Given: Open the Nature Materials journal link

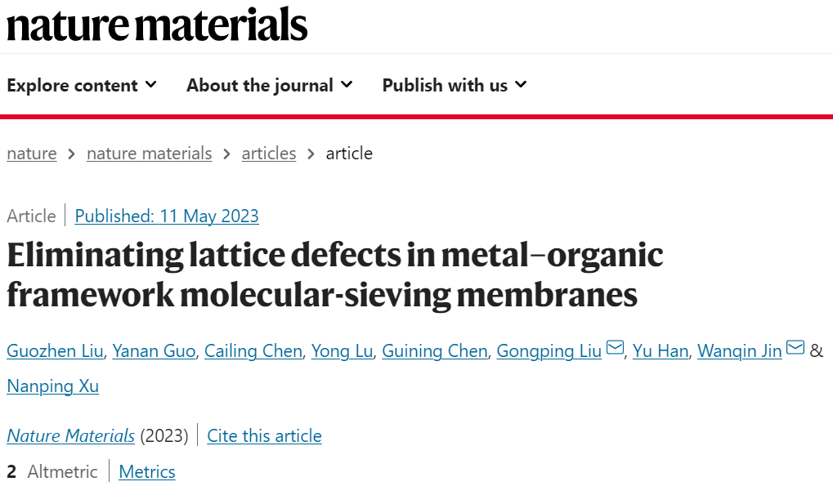Looking at the screenshot, I should point(70,436).
